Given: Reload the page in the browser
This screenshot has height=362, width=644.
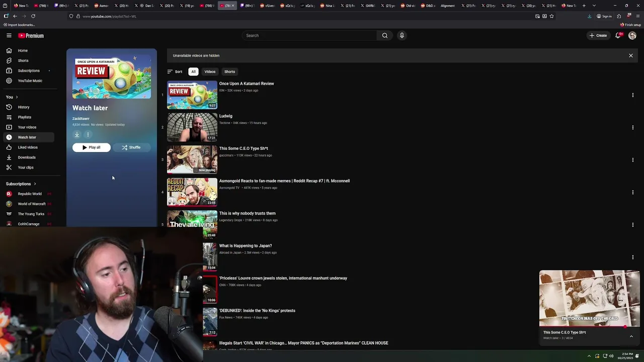Looking at the screenshot, I should tap(33, 16).
